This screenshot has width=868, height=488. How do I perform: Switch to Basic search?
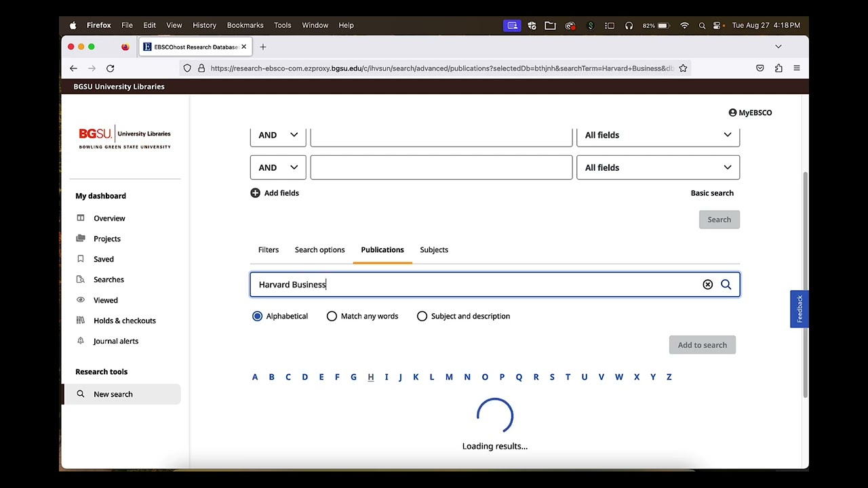(712, 193)
